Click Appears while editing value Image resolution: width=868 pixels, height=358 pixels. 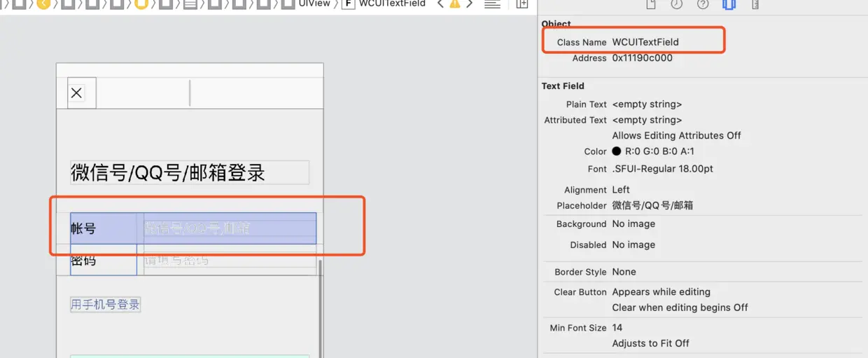click(661, 292)
